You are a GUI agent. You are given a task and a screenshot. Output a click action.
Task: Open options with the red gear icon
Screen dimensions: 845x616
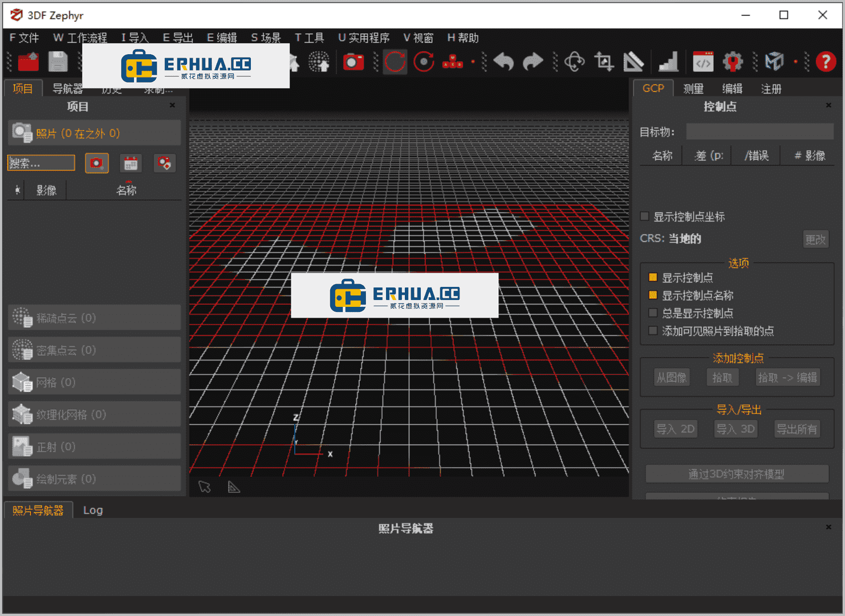coord(733,62)
